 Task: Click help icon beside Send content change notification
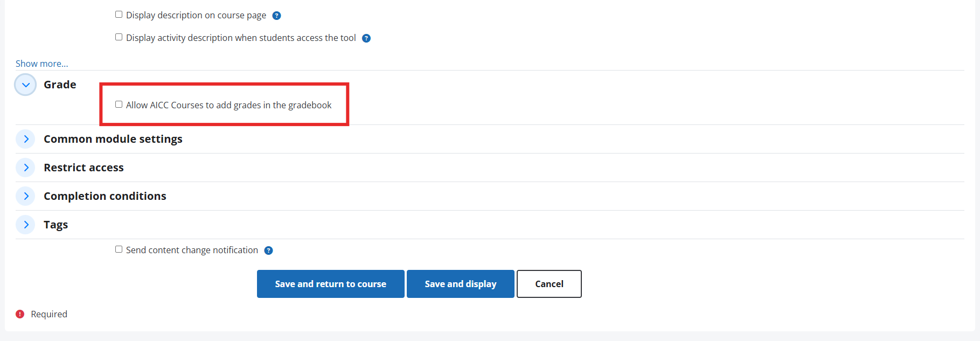coord(268,250)
